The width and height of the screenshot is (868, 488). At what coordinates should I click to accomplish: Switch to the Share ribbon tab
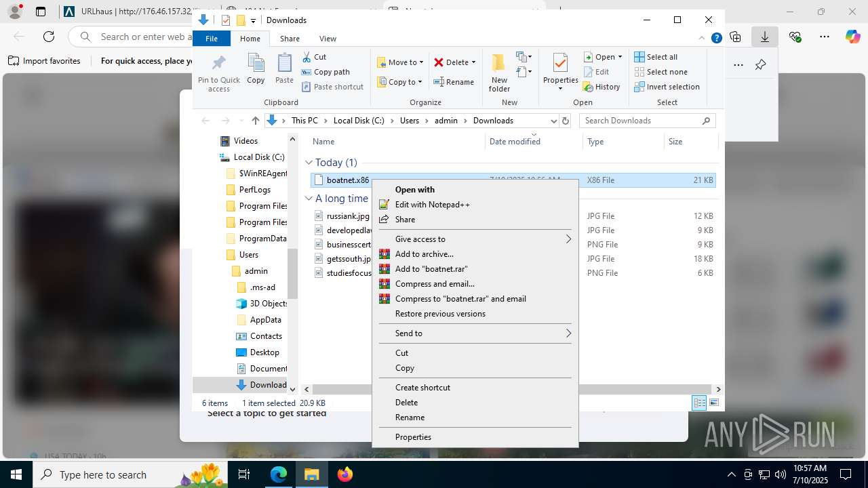tap(290, 39)
